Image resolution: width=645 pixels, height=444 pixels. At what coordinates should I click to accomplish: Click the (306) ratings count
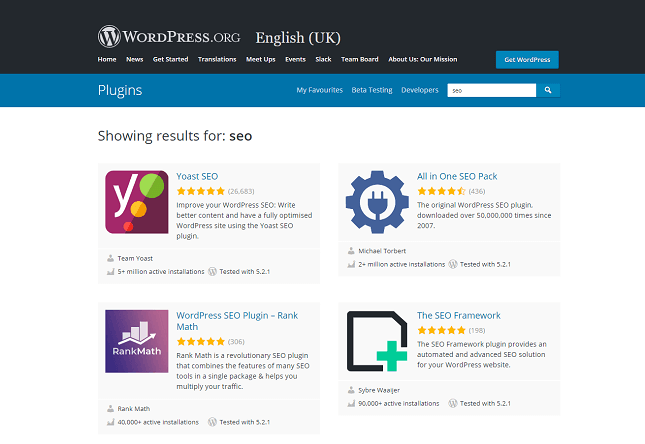pyautogui.click(x=236, y=342)
